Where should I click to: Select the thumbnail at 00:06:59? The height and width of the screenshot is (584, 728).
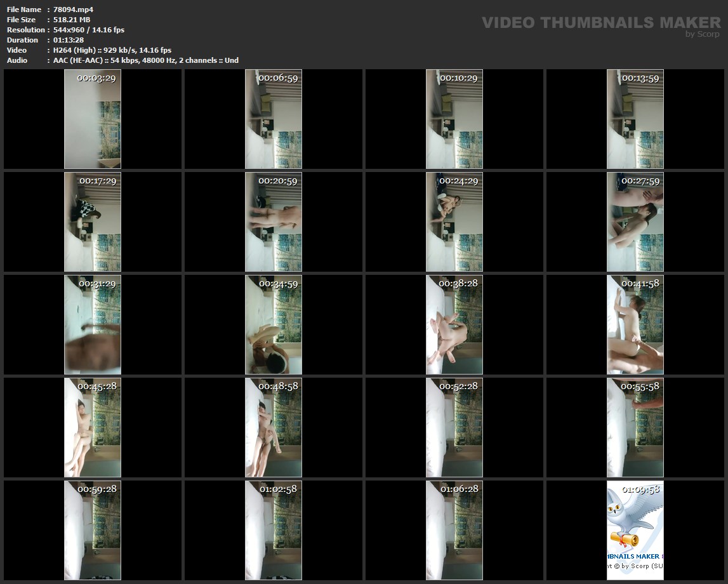click(x=274, y=119)
